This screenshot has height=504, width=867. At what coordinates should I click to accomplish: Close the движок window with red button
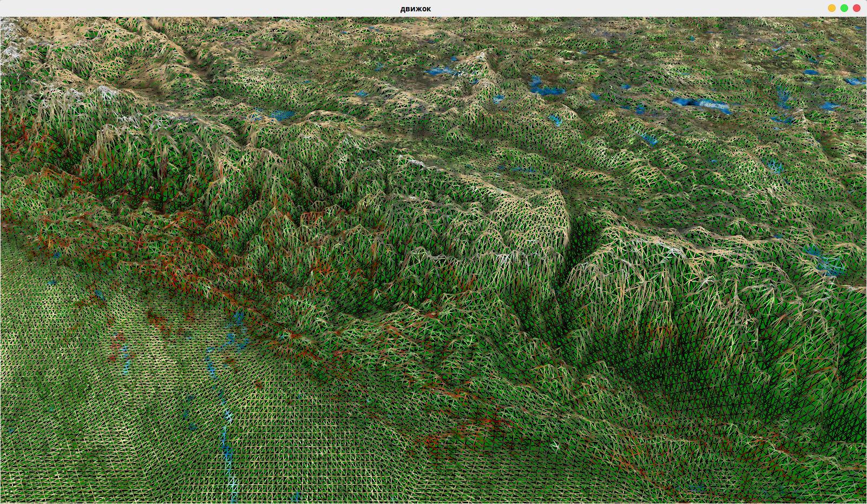coord(857,8)
